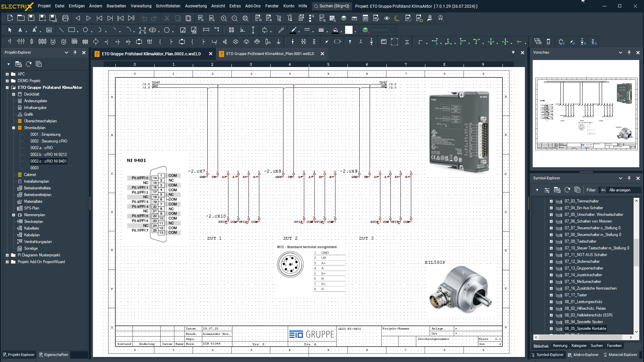This screenshot has width=644, height=362.
Task: Select the straight line drawing tool
Action: point(61,30)
